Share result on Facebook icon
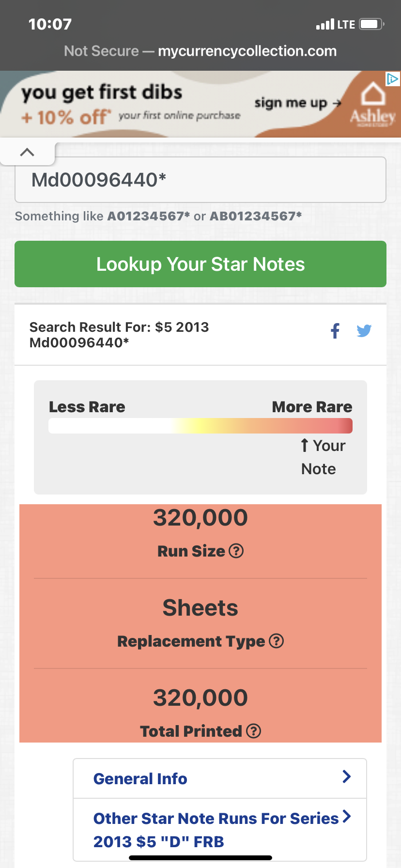The height and width of the screenshot is (868, 401). pyautogui.click(x=335, y=331)
